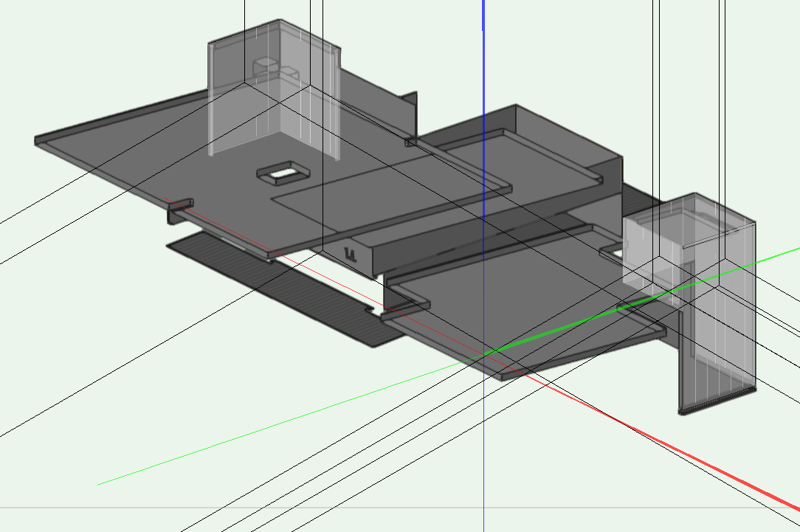Click the thick red X axis line
This screenshot has width=800, height=532.
(x=708, y=465)
